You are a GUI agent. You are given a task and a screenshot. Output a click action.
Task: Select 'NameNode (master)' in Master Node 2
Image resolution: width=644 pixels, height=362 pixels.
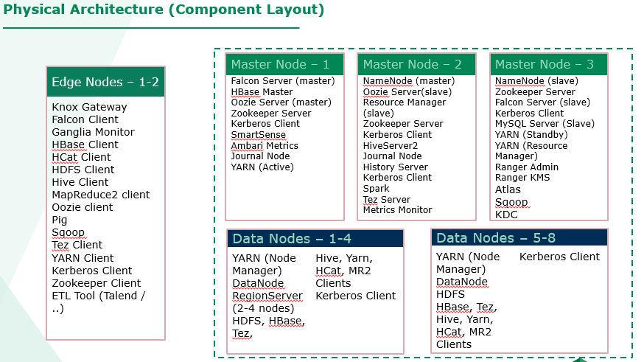click(x=409, y=81)
